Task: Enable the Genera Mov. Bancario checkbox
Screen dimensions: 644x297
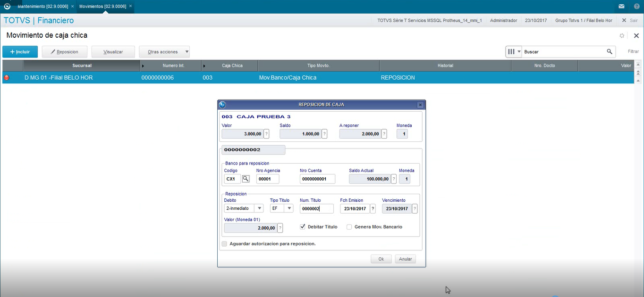Action: (349, 227)
